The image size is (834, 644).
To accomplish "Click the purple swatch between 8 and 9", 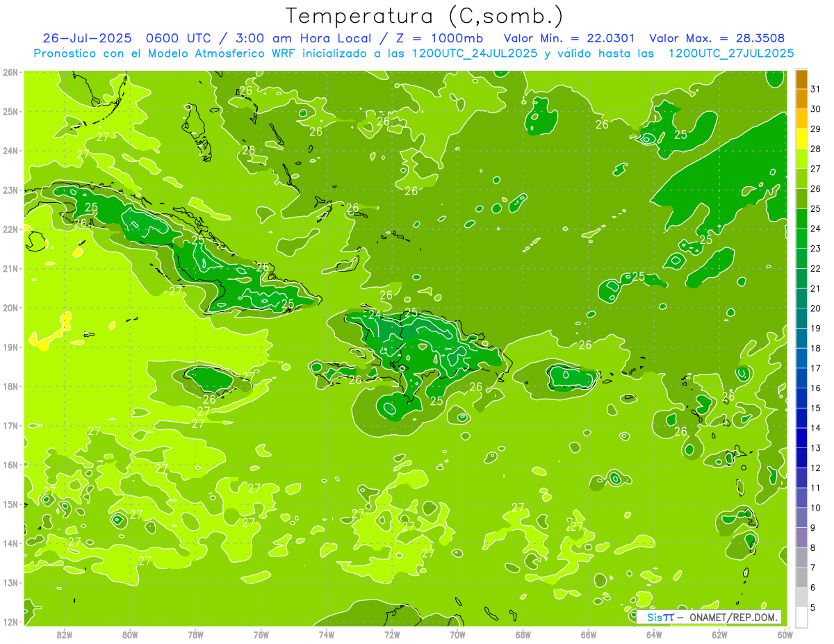I will click(x=802, y=537).
